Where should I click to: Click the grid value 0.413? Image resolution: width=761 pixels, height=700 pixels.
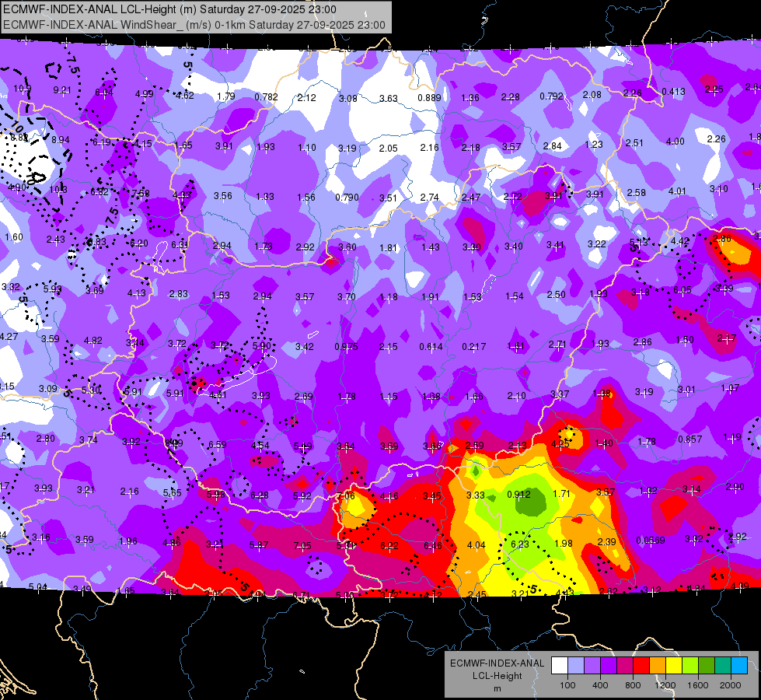click(x=674, y=91)
